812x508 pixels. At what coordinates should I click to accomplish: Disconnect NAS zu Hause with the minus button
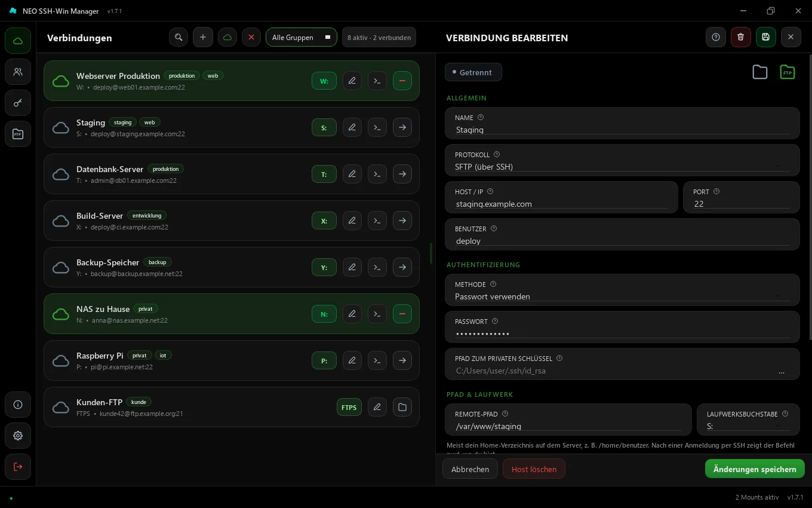pos(402,314)
